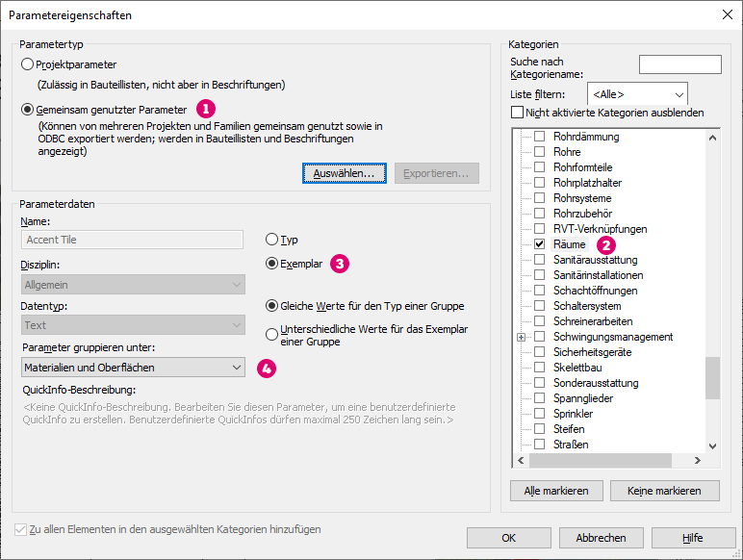The image size is (743, 560).
Task: Choose the Typ radio option
Action: tap(271, 239)
